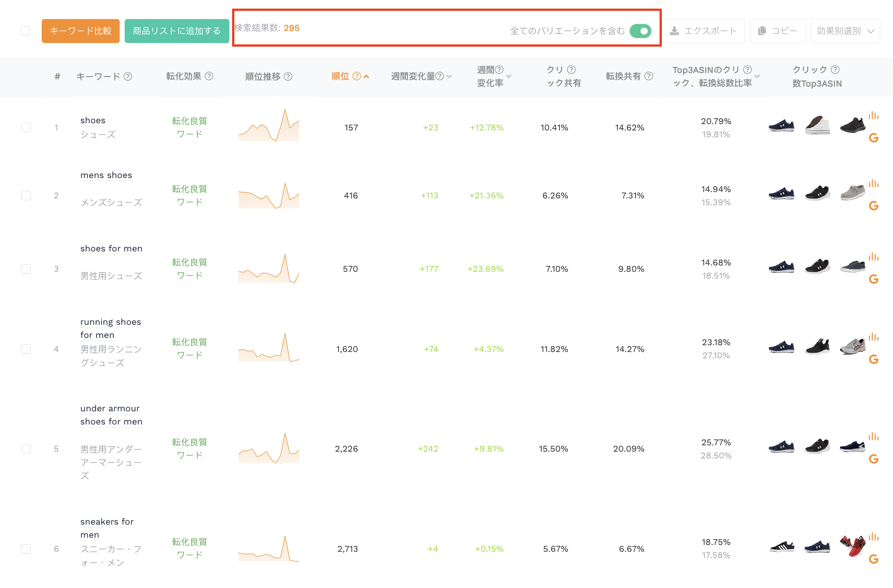Open the bar chart icon in mens shoes row

pos(874,183)
